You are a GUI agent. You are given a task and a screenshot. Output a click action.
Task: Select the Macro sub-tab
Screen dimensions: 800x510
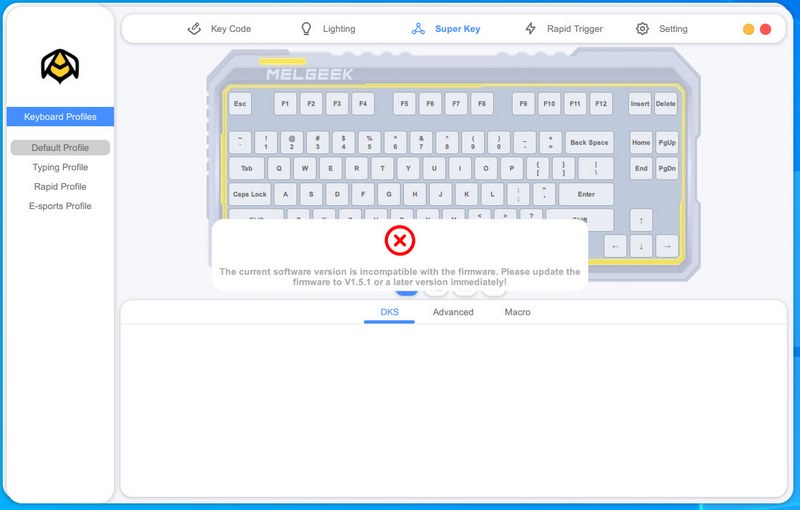click(517, 312)
